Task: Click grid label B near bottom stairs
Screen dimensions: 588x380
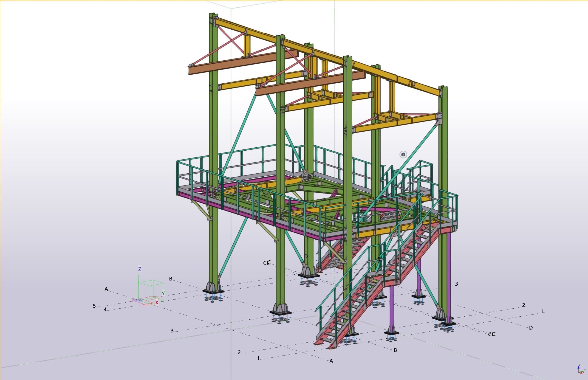Action: point(395,350)
